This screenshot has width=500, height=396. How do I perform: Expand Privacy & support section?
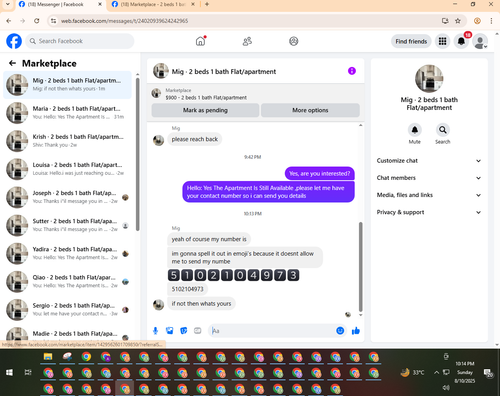[429, 212]
